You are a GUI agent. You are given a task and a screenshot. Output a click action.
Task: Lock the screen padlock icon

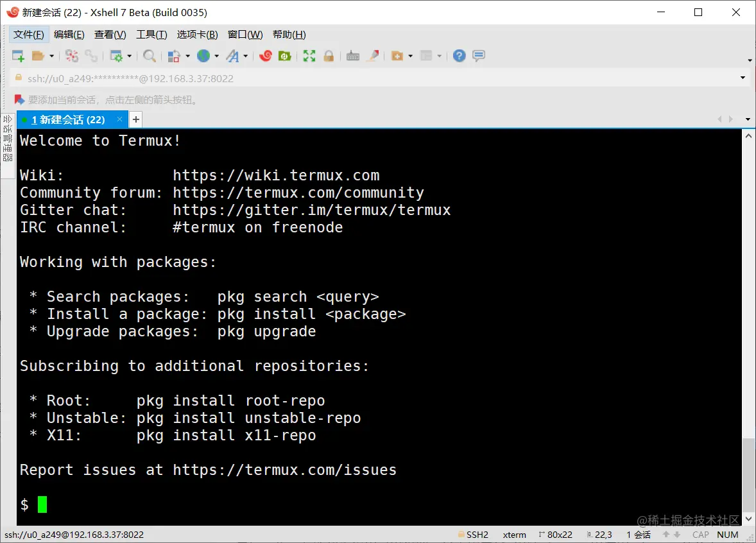coord(329,56)
